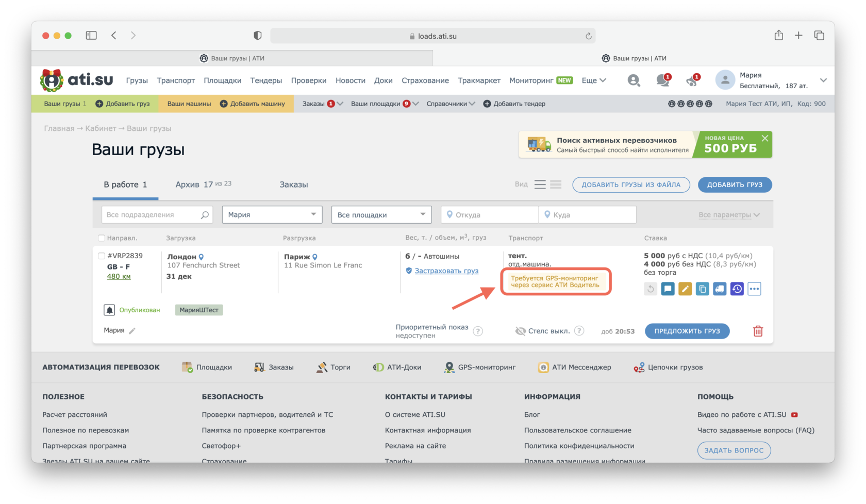This screenshot has height=504, width=866.
Task: Open Safari tab overview icon
Action: (819, 35)
